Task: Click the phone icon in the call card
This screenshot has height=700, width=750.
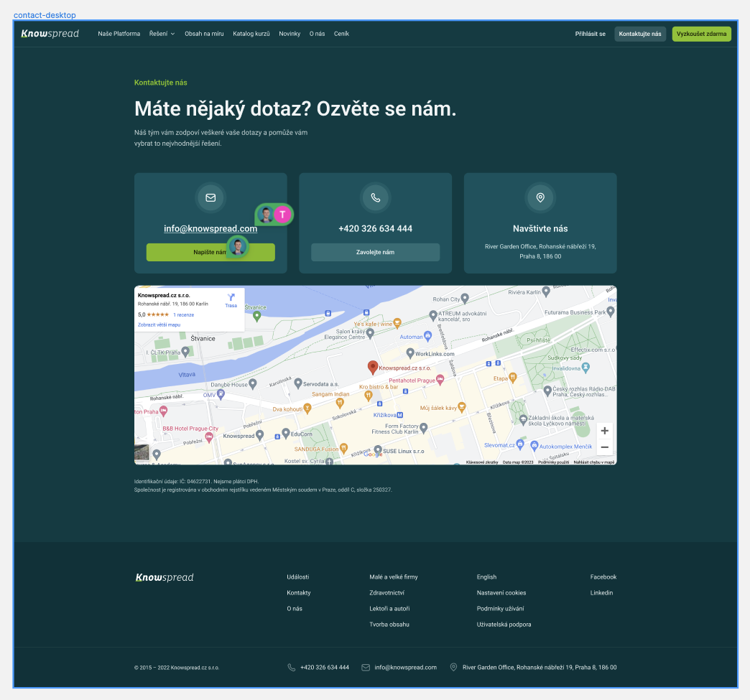Action: [375, 198]
